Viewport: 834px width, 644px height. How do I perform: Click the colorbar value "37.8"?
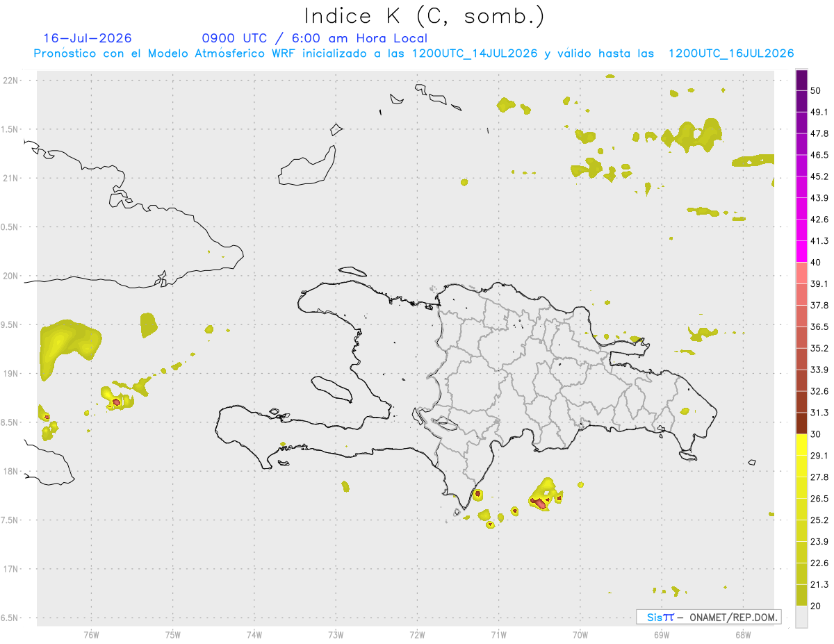click(x=819, y=305)
